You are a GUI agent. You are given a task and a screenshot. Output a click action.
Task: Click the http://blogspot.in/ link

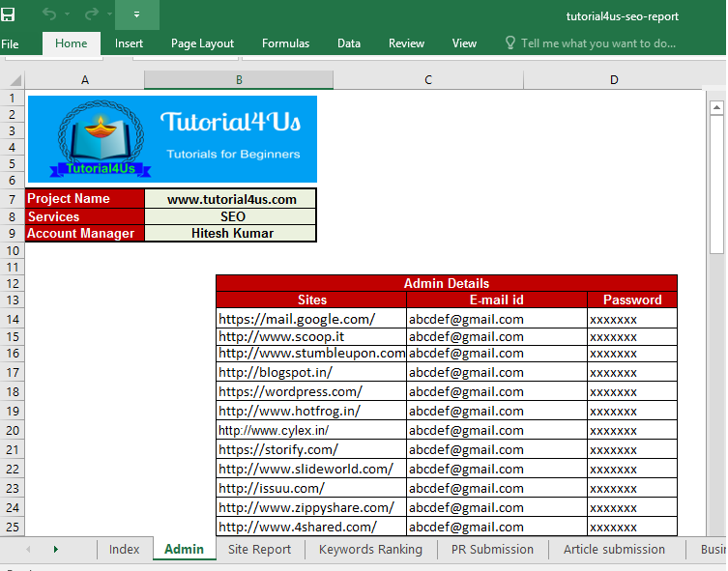tap(276, 372)
